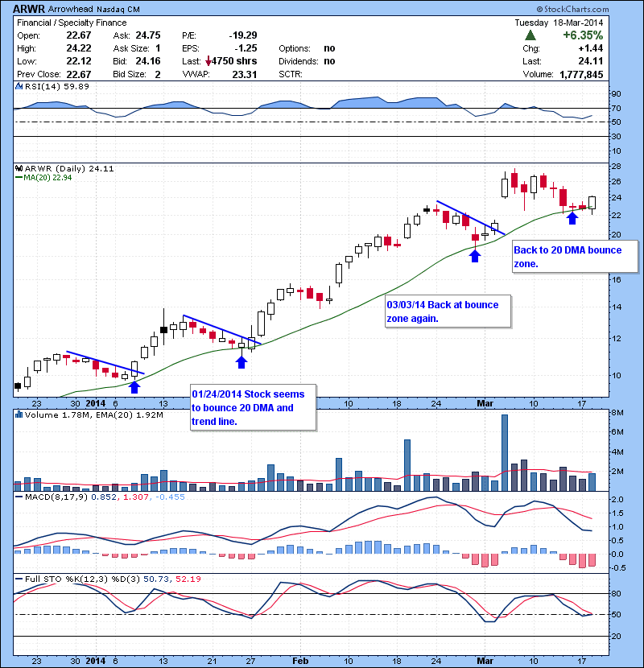Click the MACD histogram value -0.455
The image size is (644, 668).
pos(170,497)
